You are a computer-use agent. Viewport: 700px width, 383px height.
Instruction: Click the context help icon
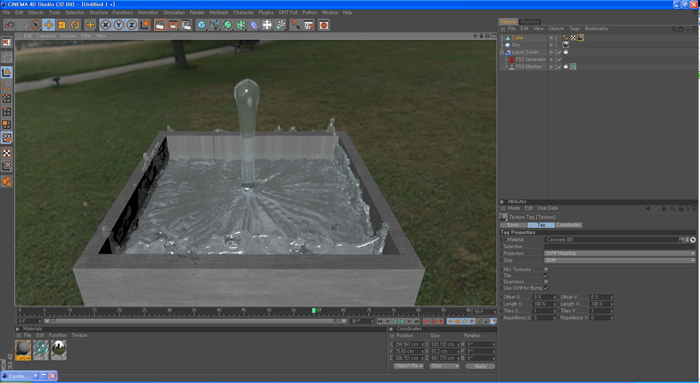[295, 25]
